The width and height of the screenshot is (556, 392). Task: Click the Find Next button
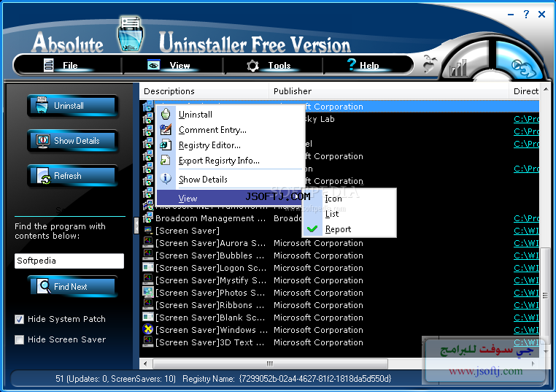point(73,286)
